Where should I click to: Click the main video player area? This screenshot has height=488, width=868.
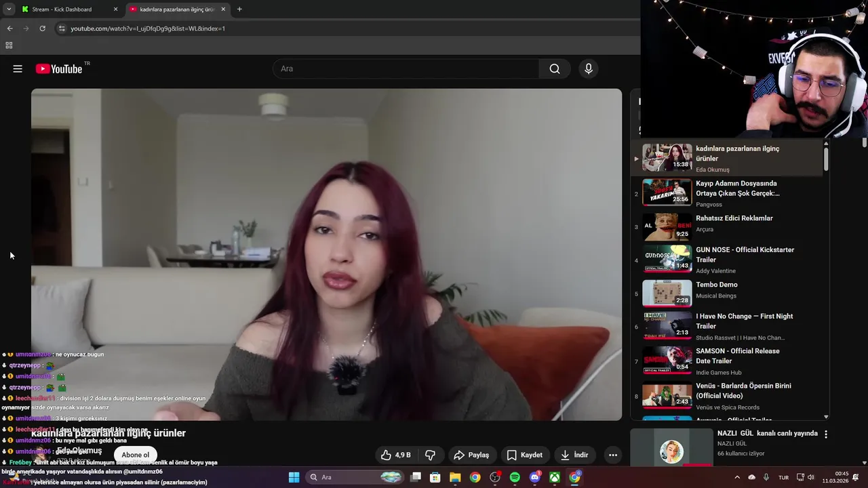point(326,254)
